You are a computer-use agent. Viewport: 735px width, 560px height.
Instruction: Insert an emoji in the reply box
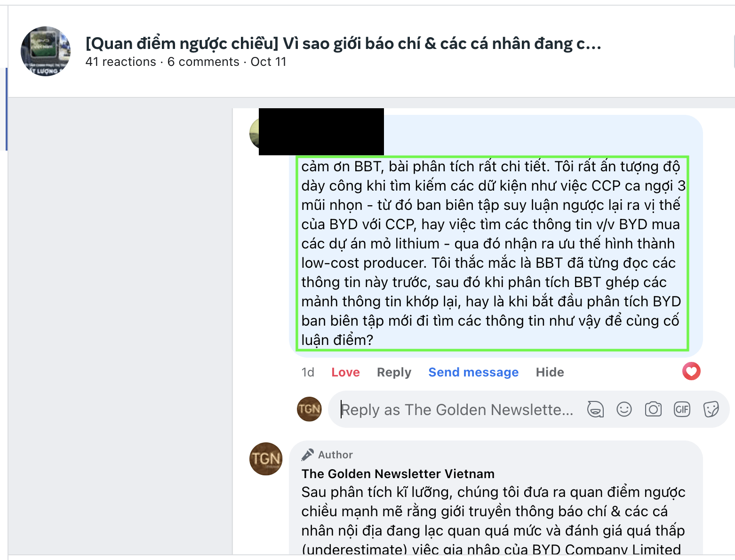pyautogui.click(x=624, y=409)
